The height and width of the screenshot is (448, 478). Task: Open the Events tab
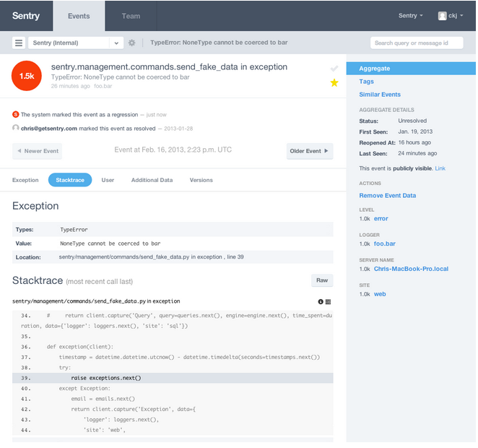pyautogui.click(x=79, y=16)
